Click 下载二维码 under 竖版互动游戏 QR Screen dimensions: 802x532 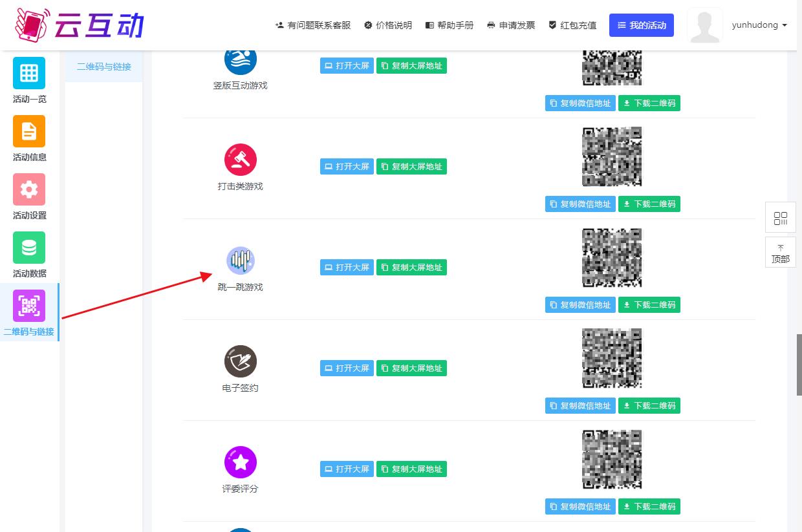coord(649,103)
